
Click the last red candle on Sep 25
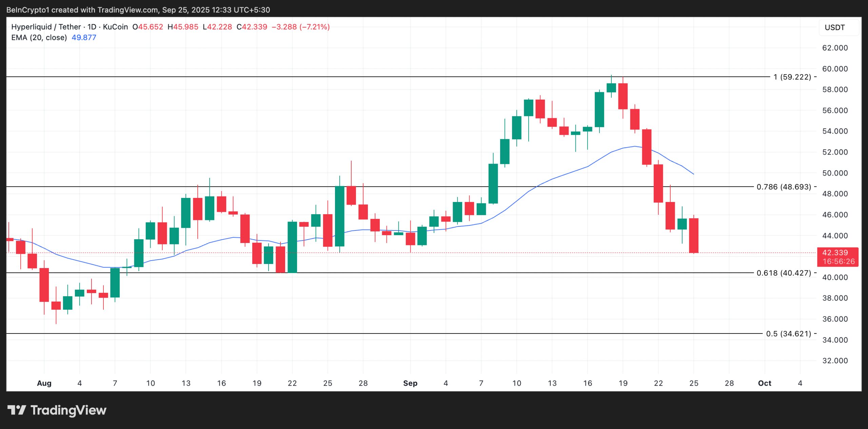[693, 236]
